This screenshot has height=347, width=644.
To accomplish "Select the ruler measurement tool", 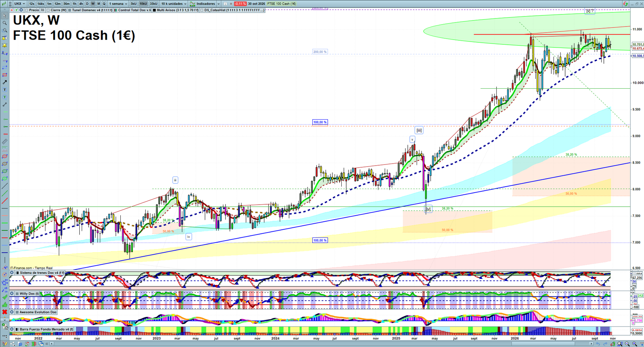I will 5,141.
